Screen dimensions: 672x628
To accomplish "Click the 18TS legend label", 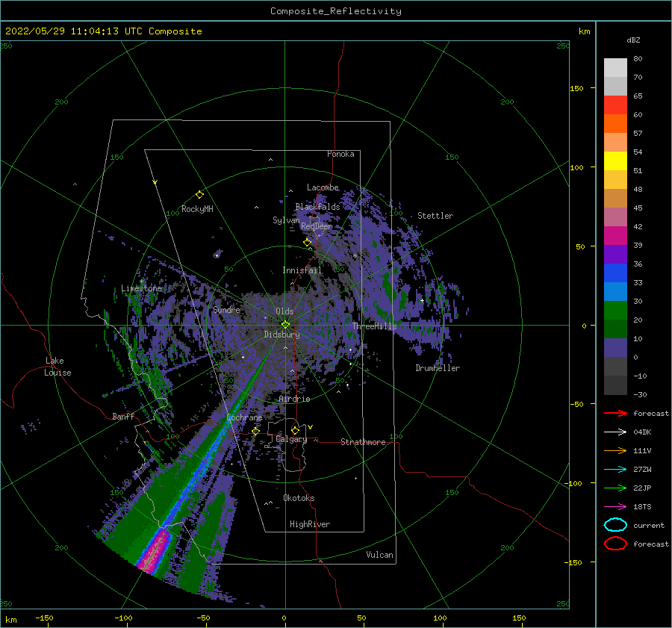I will [x=642, y=507].
